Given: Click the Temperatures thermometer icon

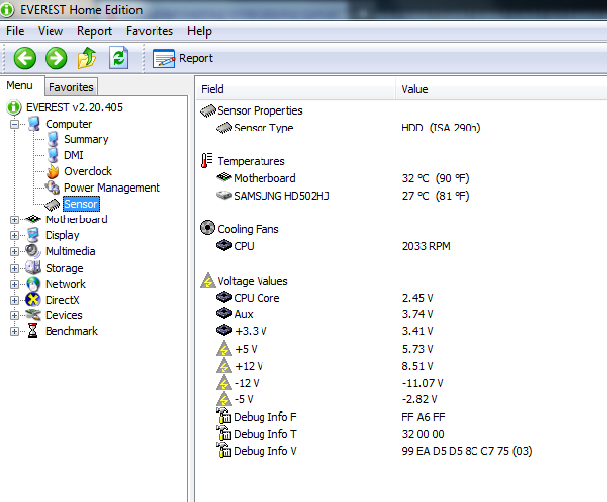Looking at the screenshot, I should pyautogui.click(x=207, y=161).
